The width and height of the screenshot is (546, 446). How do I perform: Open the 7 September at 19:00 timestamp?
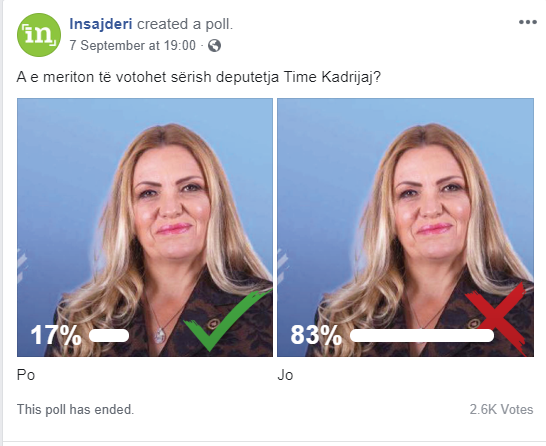[132, 46]
